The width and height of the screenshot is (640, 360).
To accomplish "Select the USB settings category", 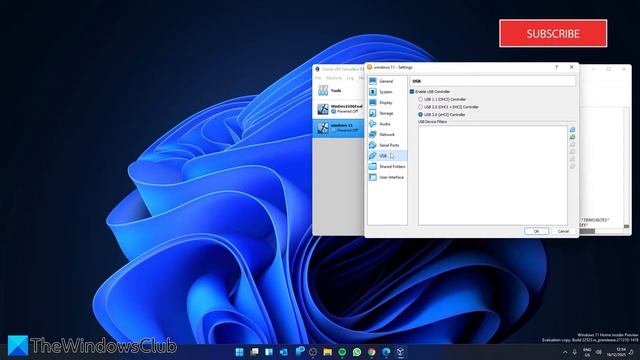I will point(387,156).
